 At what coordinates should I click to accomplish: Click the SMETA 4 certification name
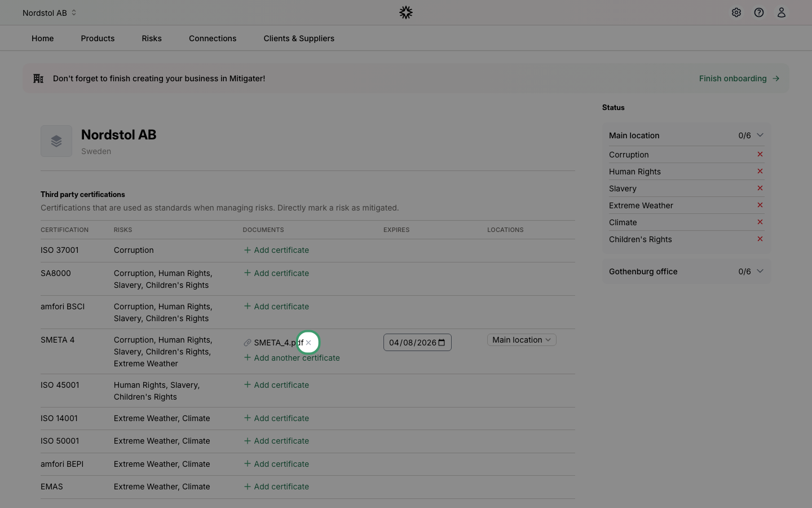[x=58, y=340]
